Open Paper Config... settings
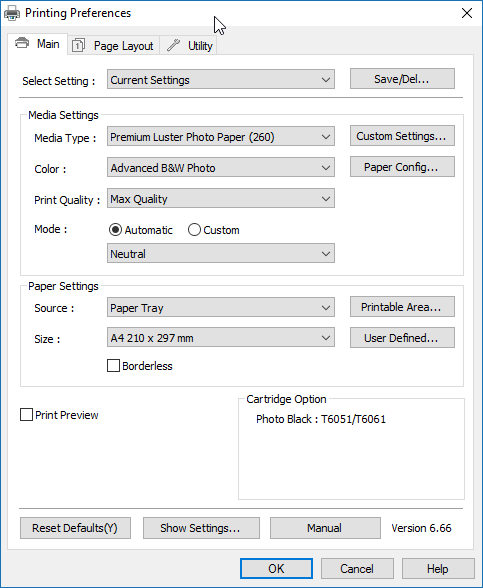Viewport: 483px width, 588px height. click(402, 167)
